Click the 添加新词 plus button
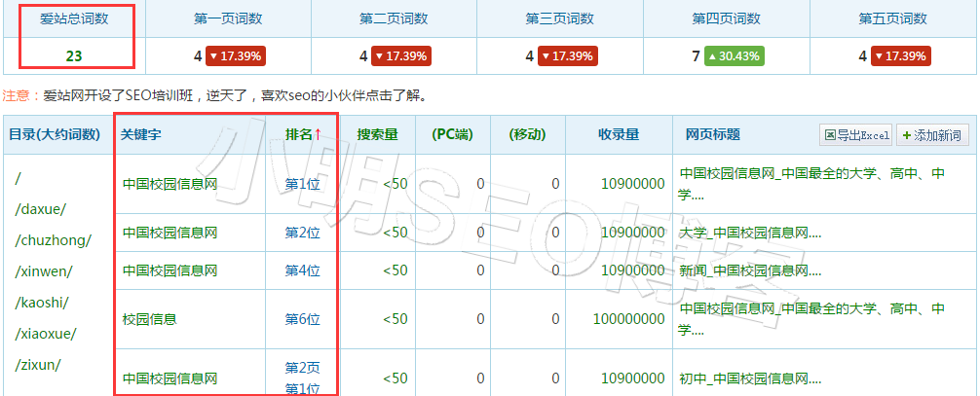 tap(932, 135)
